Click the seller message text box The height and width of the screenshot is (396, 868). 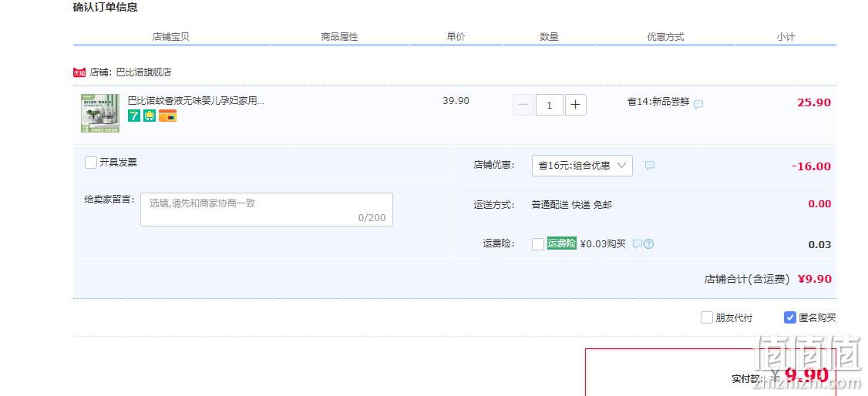(x=267, y=210)
